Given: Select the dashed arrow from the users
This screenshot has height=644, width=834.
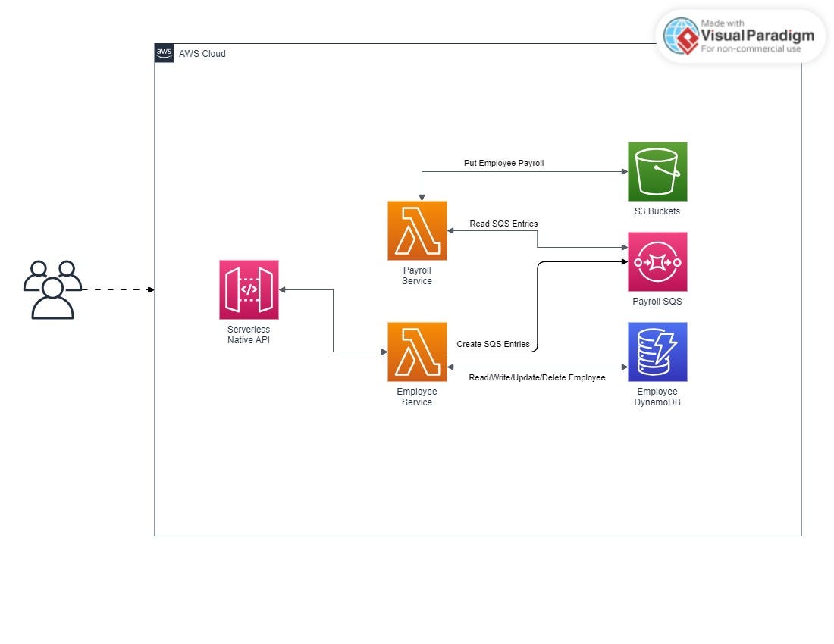Looking at the screenshot, I should pyautogui.click(x=121, y=289).
